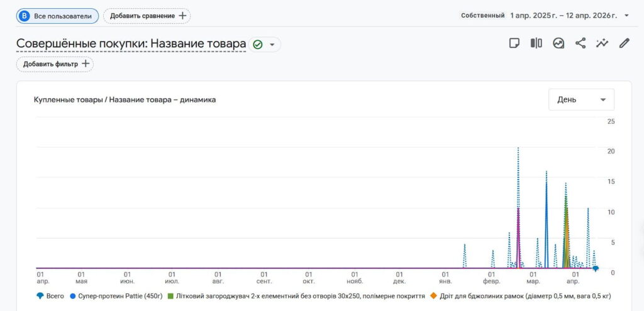
Task: Click the blue marker at chart's end
Action: tap(596, 268)
